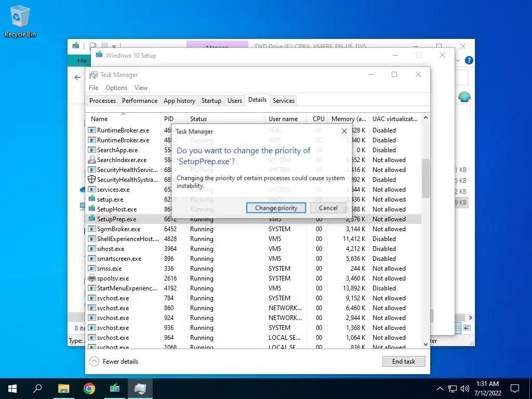Click the sihost.exe process icon

click(x=91, y=248)
